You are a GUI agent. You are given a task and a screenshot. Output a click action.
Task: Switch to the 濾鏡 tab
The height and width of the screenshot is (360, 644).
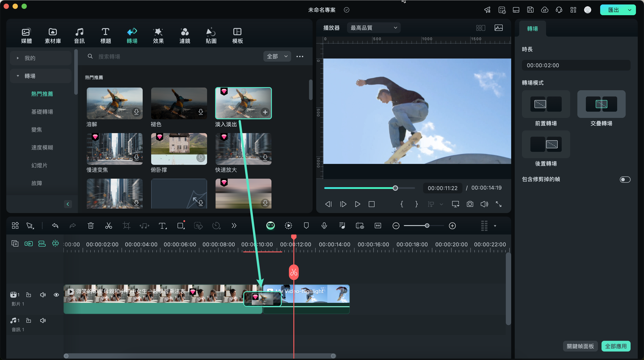tap(185, 36)
